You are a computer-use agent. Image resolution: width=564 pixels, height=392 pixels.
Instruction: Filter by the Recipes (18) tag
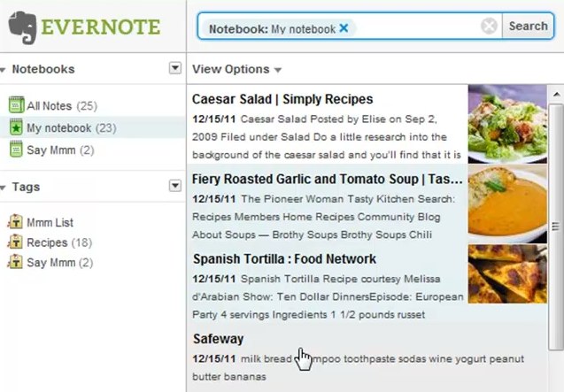[59, 242]
